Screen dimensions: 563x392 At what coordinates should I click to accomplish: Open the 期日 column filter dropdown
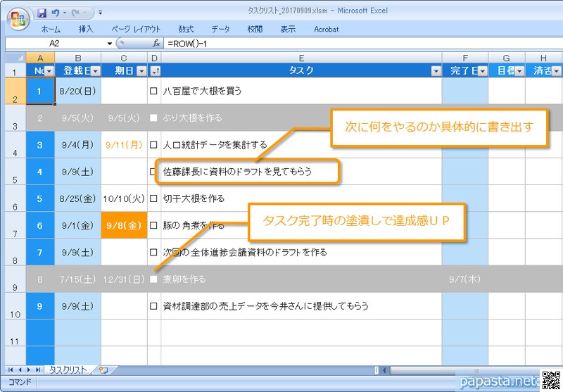(141, 71)
